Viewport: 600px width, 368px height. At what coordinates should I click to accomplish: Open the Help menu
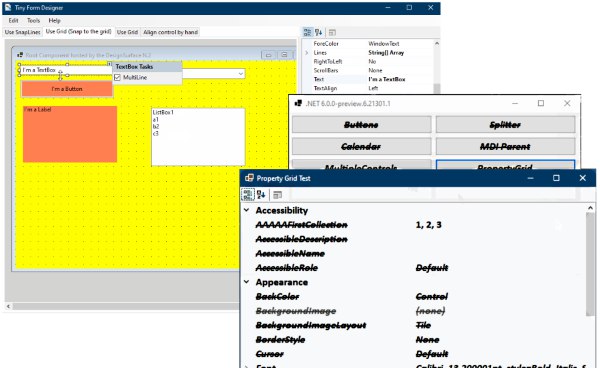tap(54, 20)
